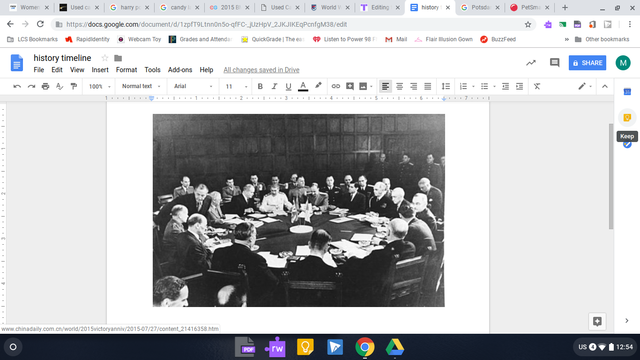Run spelling and grammar check icon
The image size is (640, 360).
[x=60, y=86]
